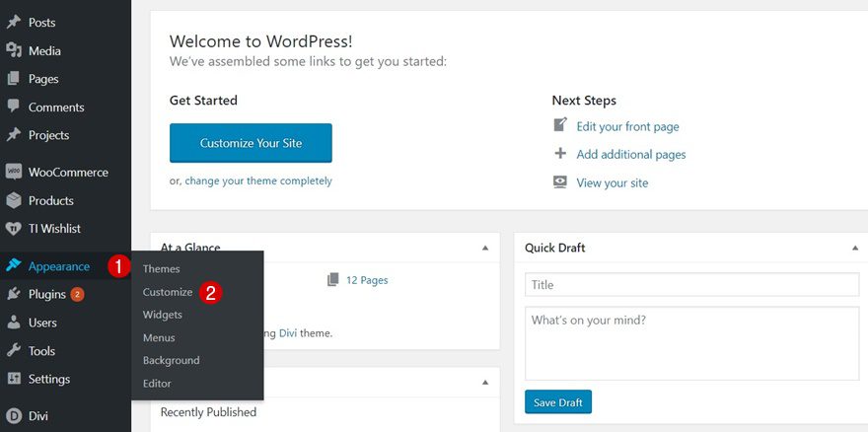Collapse the At a Glance panel
The height and width of the screenshot is (432, 868).
pyautogui.click(x=484, y=248)
